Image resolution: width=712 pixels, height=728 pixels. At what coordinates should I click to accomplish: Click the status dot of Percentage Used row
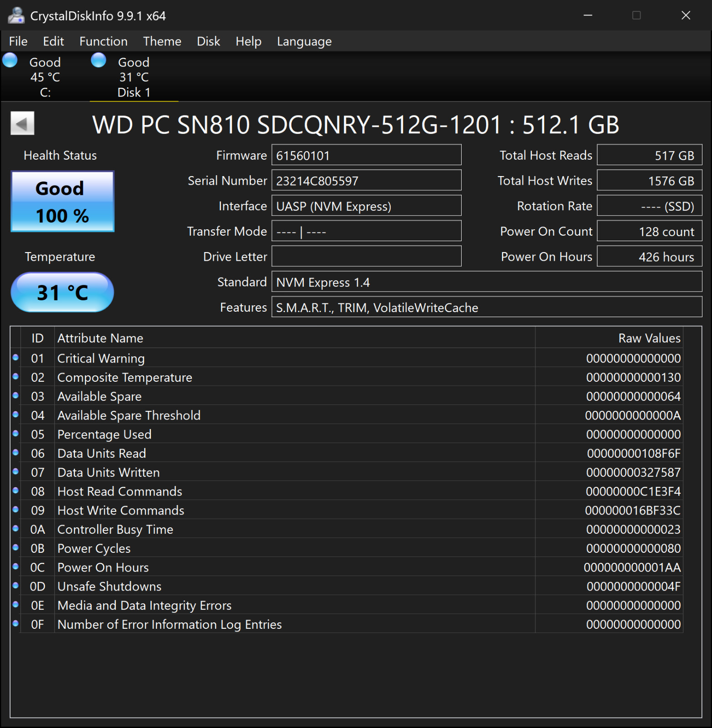(x=15, y=434)
